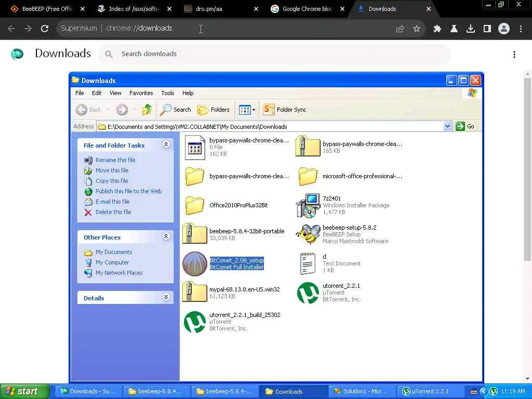Collapse the Other Places panel
The image size is (532, 399).
click(166, 236)
